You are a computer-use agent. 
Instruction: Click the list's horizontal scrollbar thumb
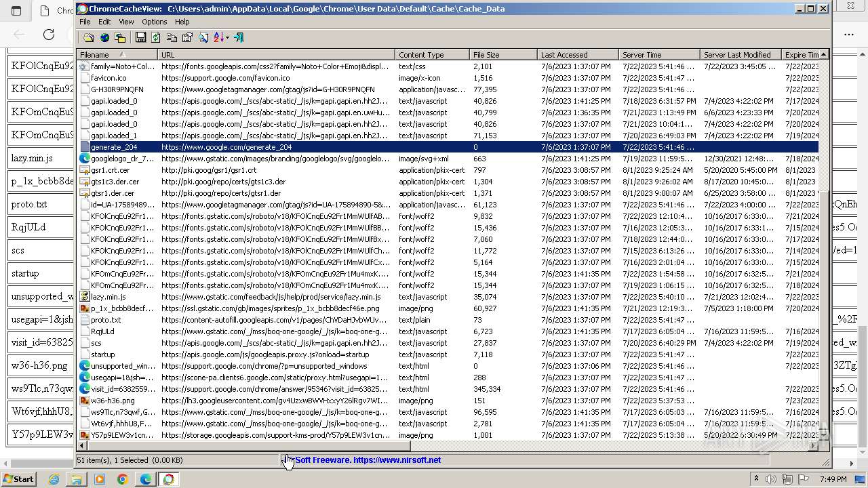tap(249, 446)
